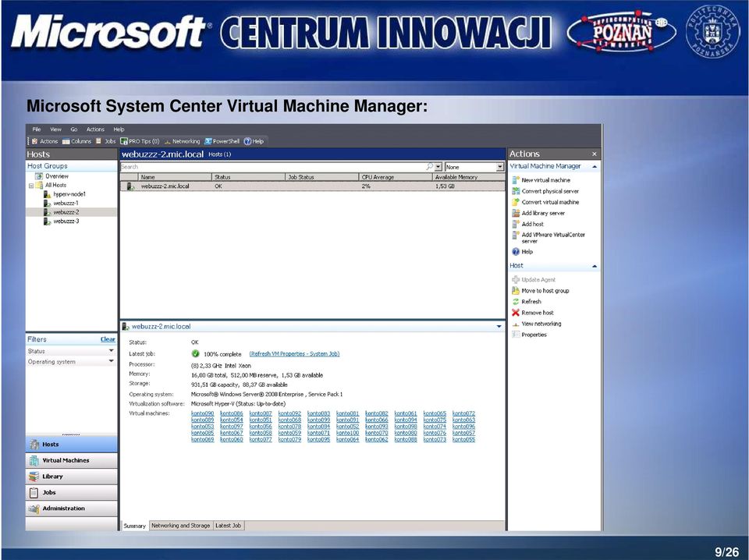Open the File menu

[x=37, y=129]
